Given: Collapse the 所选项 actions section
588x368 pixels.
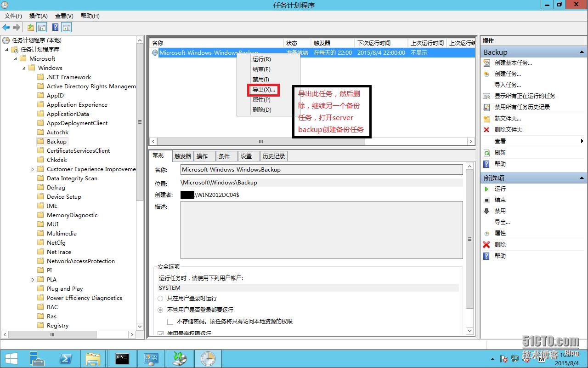Looking at the screenshot, I should [x=582, y=178].
